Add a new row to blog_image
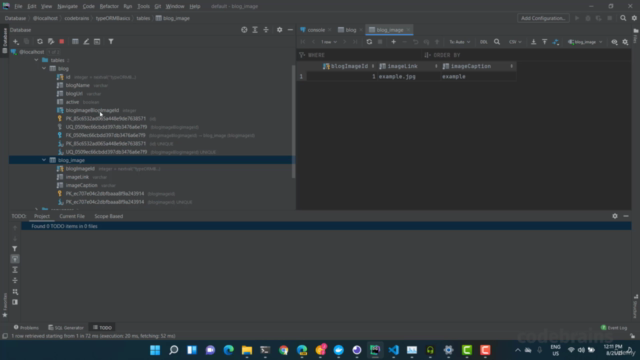Image resolution: width=640 pixels, height=360 pixels. click(x=393, y=42)
